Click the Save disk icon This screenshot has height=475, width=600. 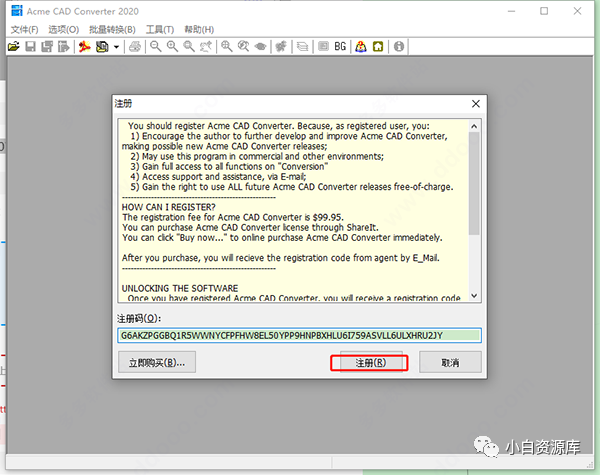click(30, 47)
